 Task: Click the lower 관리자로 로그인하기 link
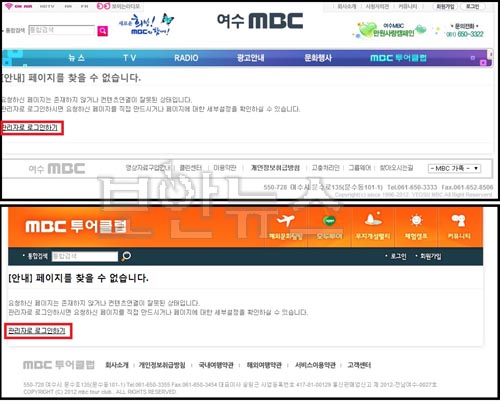pyautogui.click(x=37, y=331)
